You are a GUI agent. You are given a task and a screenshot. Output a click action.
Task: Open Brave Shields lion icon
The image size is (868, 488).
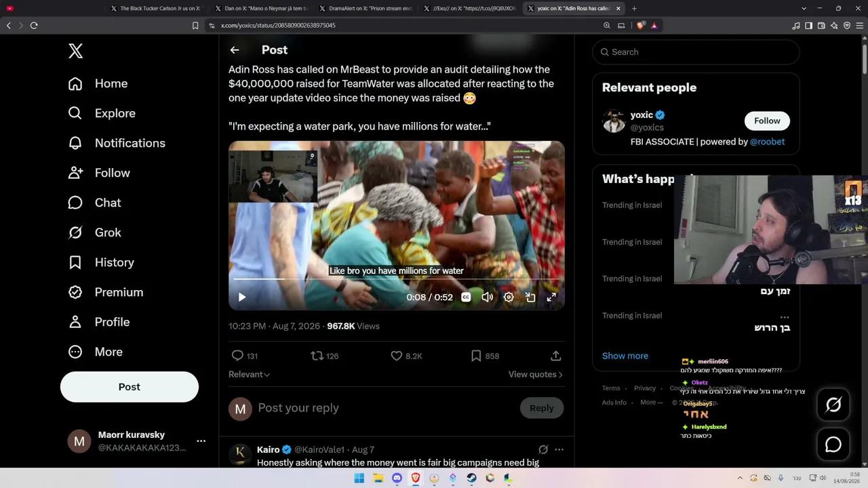coord(641,25)
